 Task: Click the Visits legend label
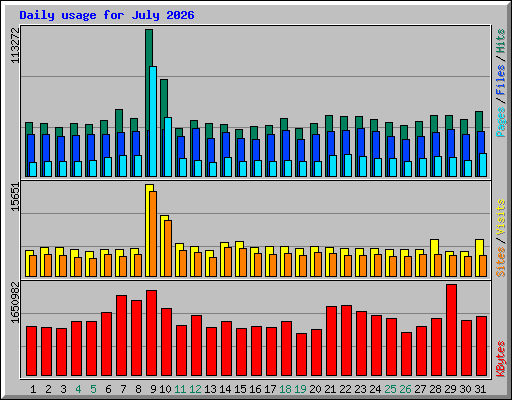(x=501, y=217)
